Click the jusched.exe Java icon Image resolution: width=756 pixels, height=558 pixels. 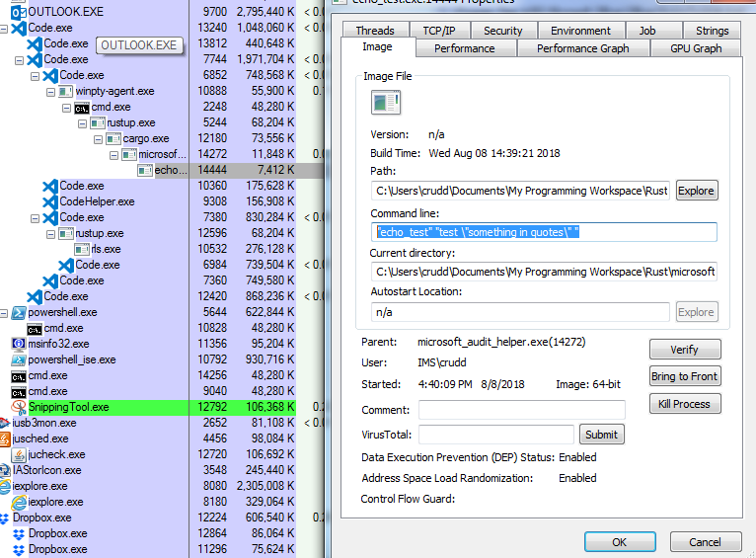coord(4,438)
